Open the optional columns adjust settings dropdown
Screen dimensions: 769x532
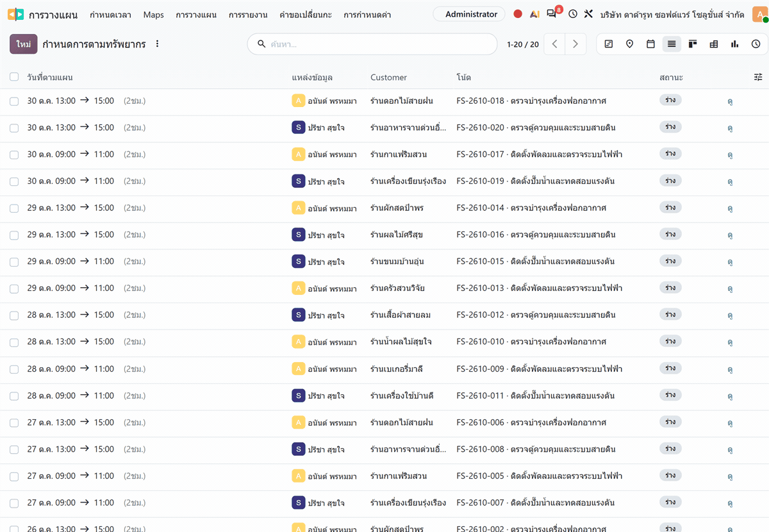(x=758, y=77)
